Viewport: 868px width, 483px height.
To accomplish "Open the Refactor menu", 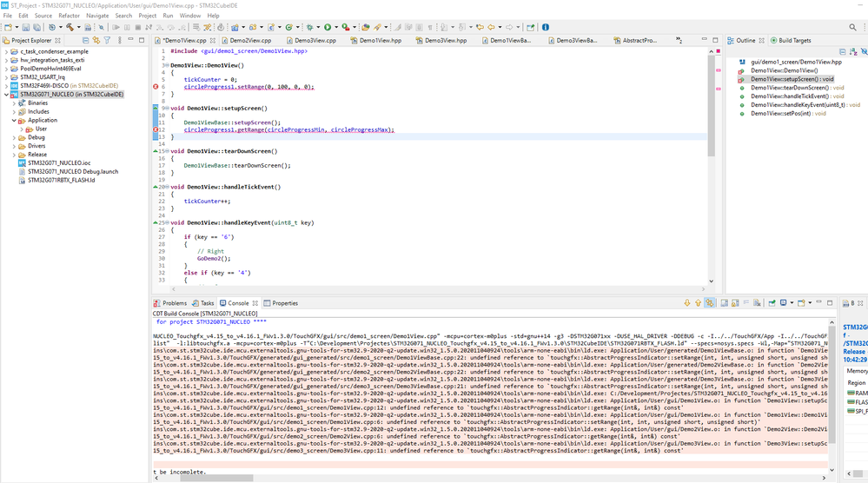I will point(70,16).
